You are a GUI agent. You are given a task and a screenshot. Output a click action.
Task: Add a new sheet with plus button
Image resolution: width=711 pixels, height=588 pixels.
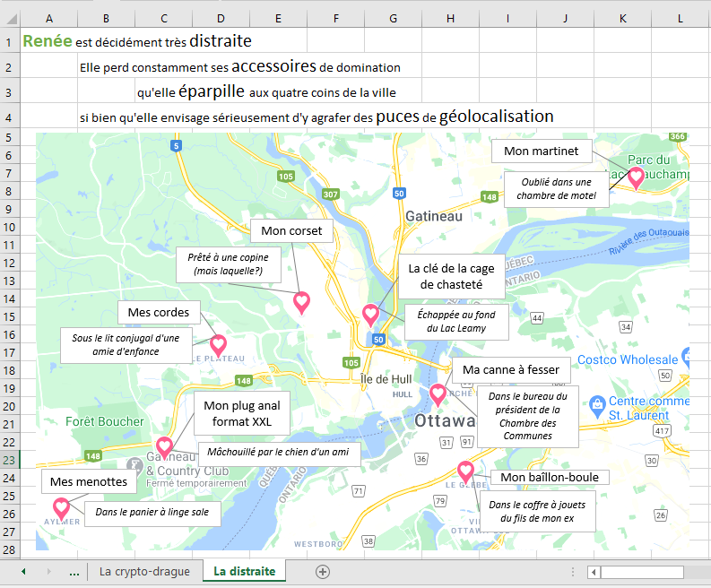[323, 572]
